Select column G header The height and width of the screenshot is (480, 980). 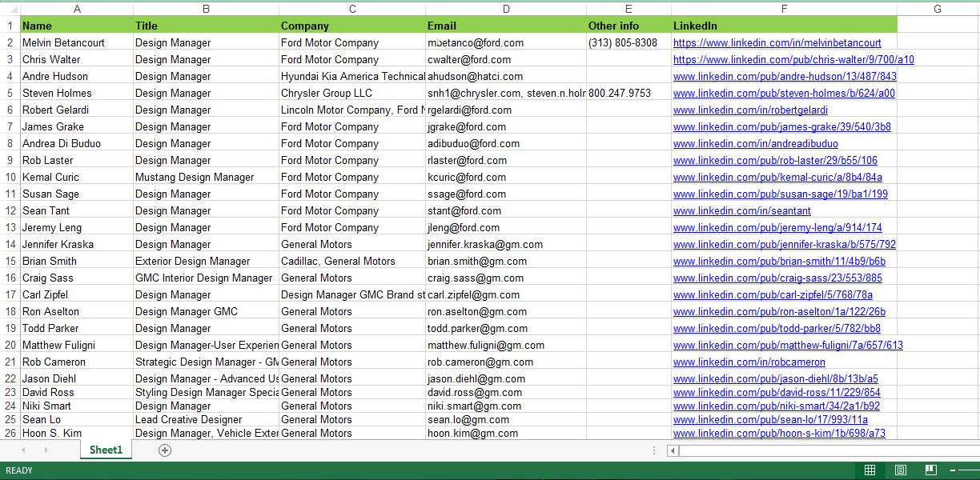pyautogui.click(x=938, y=9)
